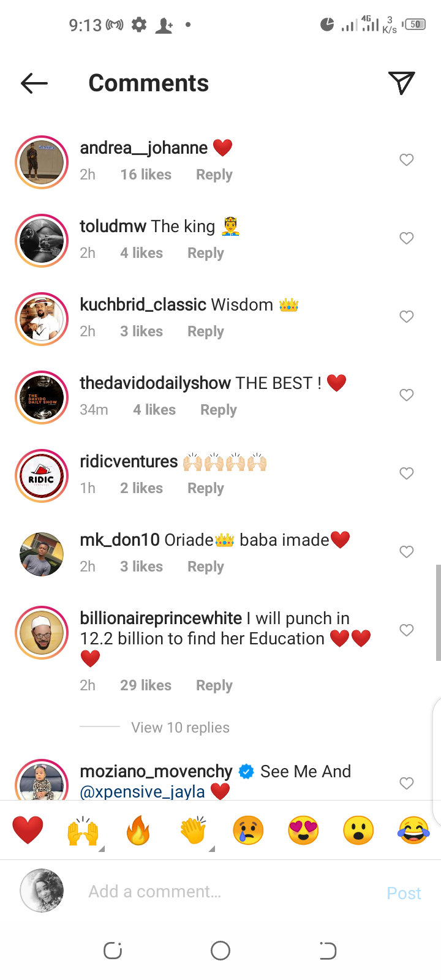Like billionaireprincewhite's comment
Viewport: 441px width, 980px height.
[x=407, y=630]
